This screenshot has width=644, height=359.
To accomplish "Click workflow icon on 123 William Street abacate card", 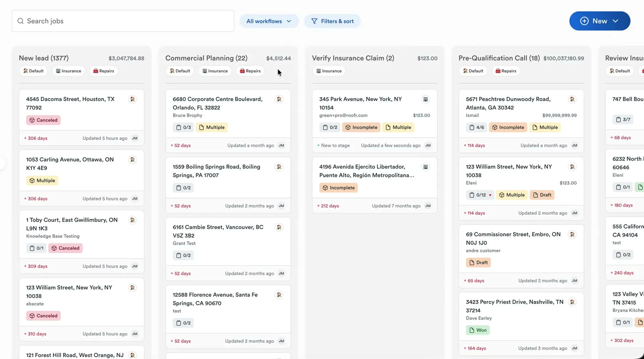I will coord(132,288).
